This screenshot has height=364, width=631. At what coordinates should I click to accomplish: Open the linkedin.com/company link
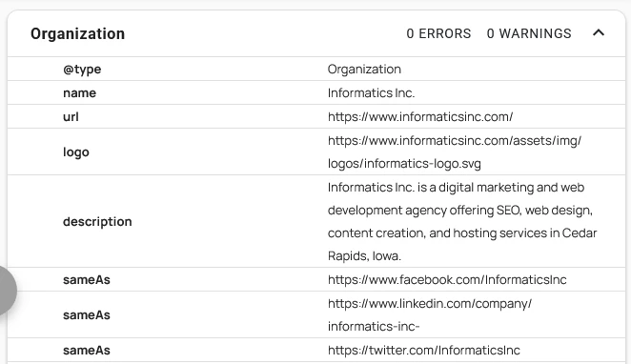(x=430, y=315)
